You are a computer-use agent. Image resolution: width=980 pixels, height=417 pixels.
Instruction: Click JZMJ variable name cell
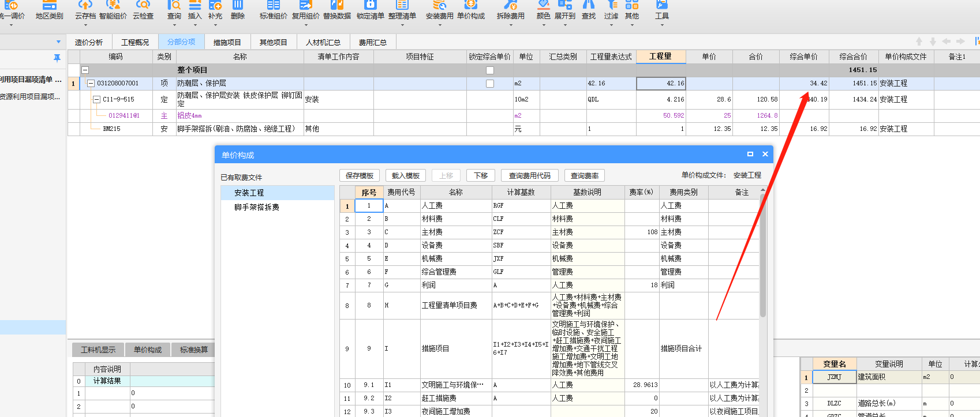tap(834, 377)
